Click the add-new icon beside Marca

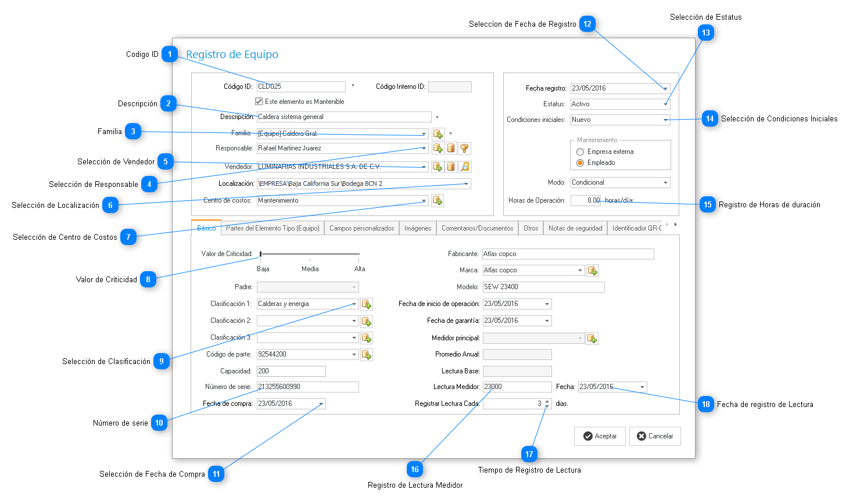pos(592,271)
